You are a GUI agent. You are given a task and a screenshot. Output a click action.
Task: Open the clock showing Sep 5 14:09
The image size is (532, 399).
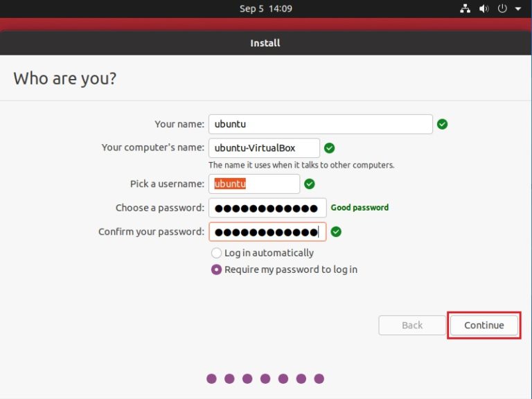coord(266,8)
